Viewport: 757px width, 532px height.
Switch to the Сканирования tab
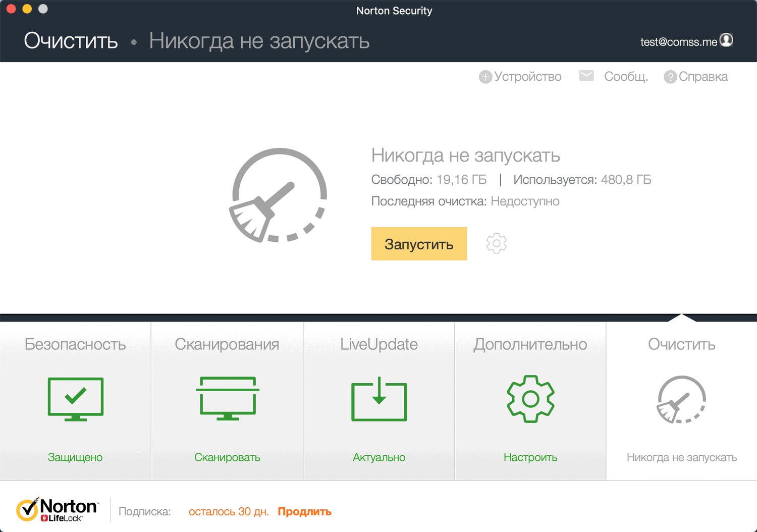pyautogui.click(x=228, y=401)
